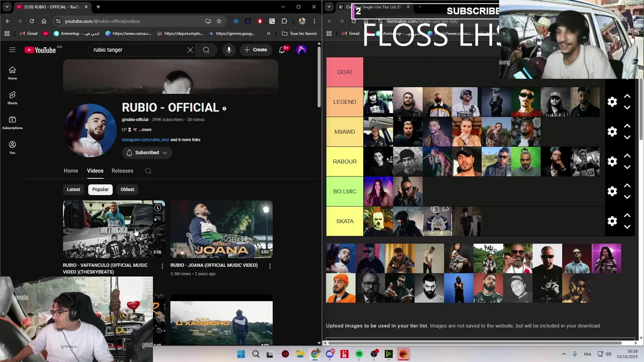Move RABOUR tier up
644x362 pixels.
click(x=627, y=156)
